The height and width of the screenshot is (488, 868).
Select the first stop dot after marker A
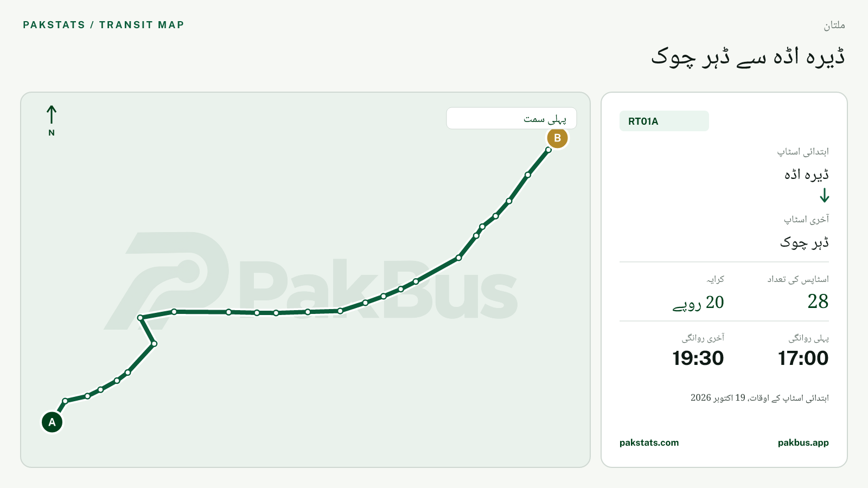pyautogui.click(x=65, y=401)
